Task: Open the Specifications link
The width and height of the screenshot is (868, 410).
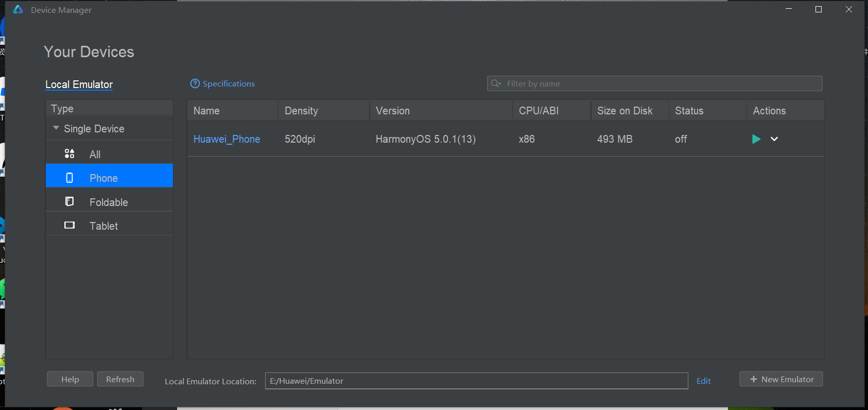Action: [229, 83]
